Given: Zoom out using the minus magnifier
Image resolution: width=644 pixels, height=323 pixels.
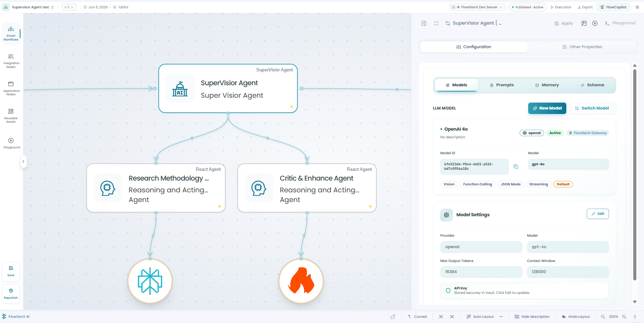Looking at the screenshot, I should coord(603,317).
